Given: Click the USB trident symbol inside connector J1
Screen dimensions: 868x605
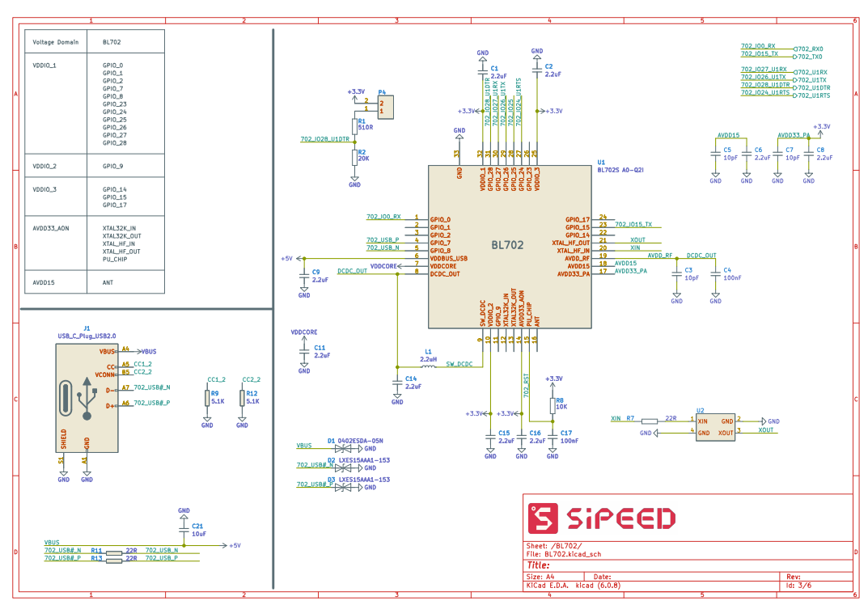Looking at the screenshot, I should [87, 399].
